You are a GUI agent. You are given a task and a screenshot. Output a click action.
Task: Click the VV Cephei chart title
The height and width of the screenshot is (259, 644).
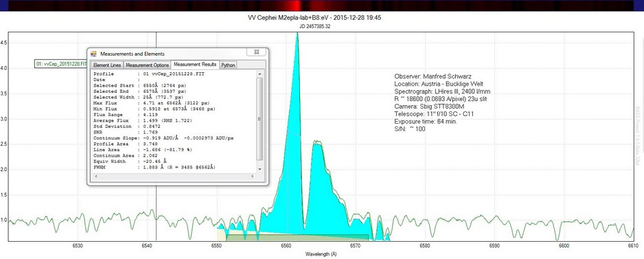point(316,18)
